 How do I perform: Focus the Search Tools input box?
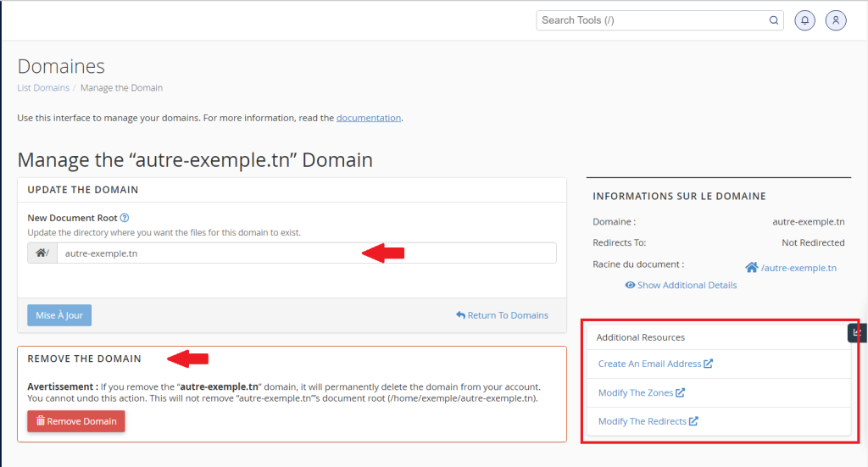pos(653,20)
